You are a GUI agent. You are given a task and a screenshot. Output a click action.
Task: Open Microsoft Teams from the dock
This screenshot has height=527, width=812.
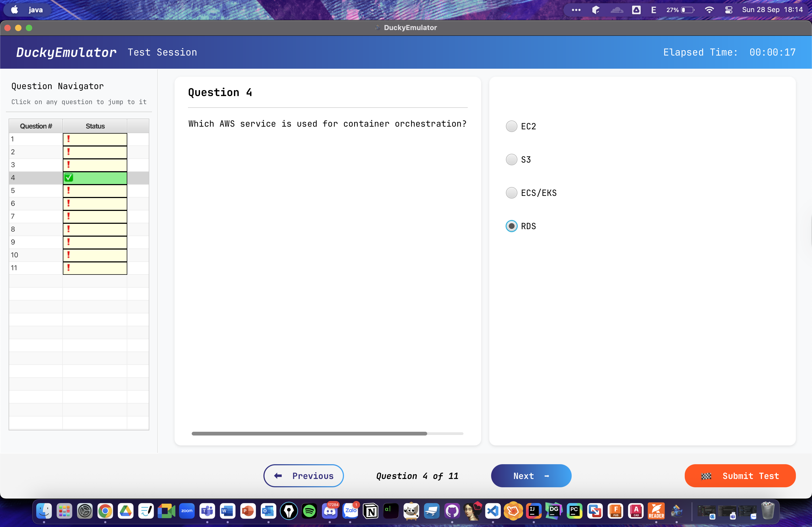pyautogui.click(x=207, y=511)
